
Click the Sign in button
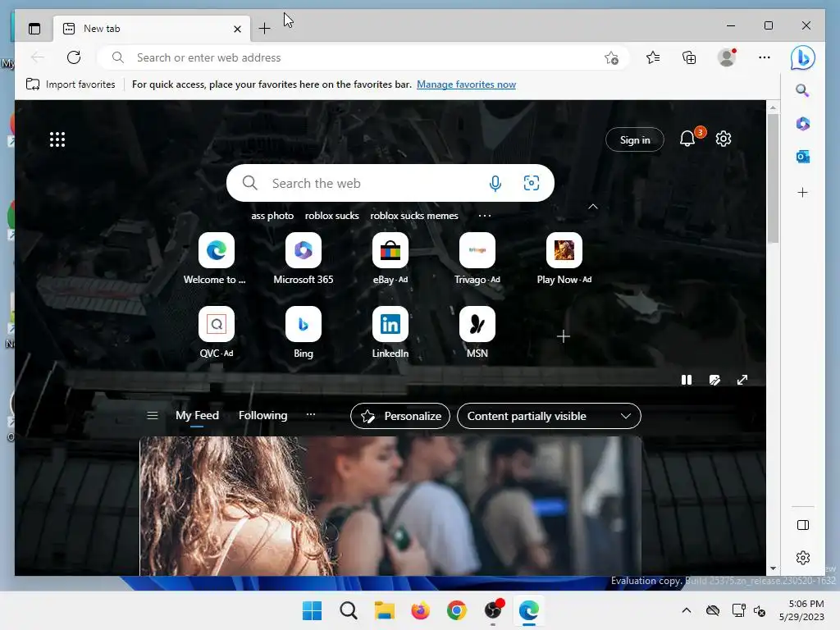pos(635,139)
